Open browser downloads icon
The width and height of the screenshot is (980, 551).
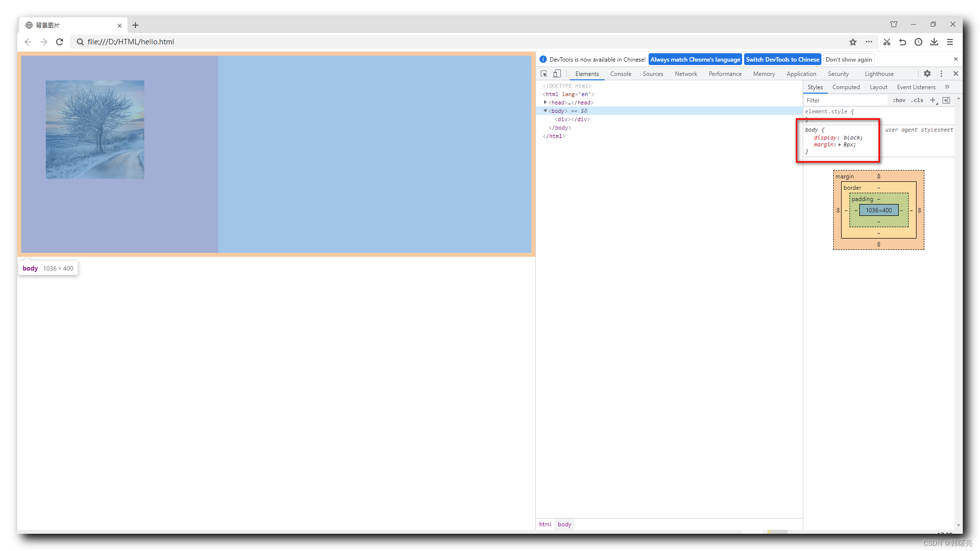click(934, 42)
